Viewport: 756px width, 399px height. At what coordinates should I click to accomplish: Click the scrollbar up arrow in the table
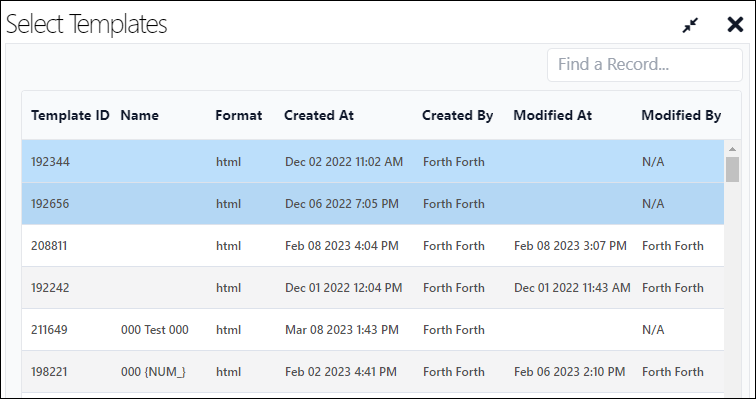732,149
